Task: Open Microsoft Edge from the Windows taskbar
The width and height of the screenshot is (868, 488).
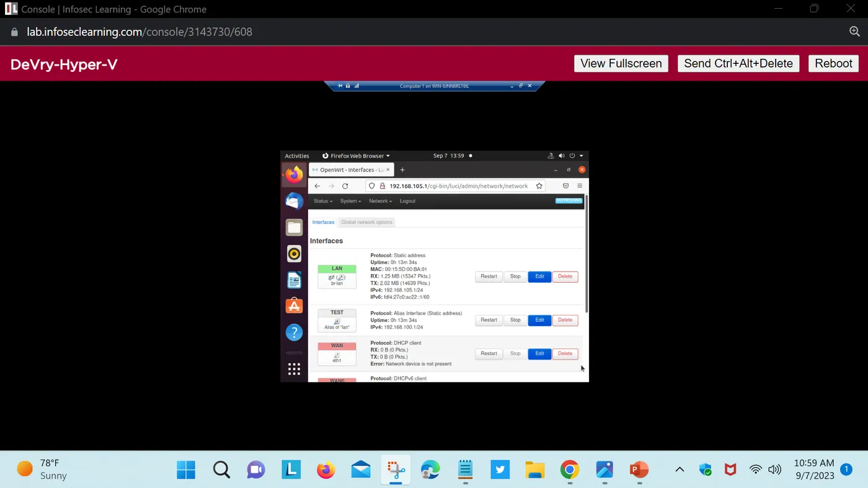Action: click(430, 470)
